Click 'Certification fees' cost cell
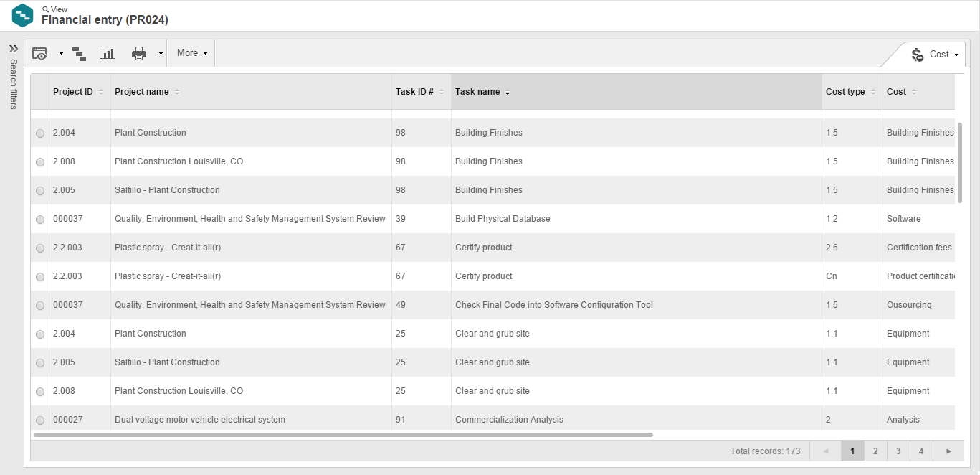 [919, 248]
